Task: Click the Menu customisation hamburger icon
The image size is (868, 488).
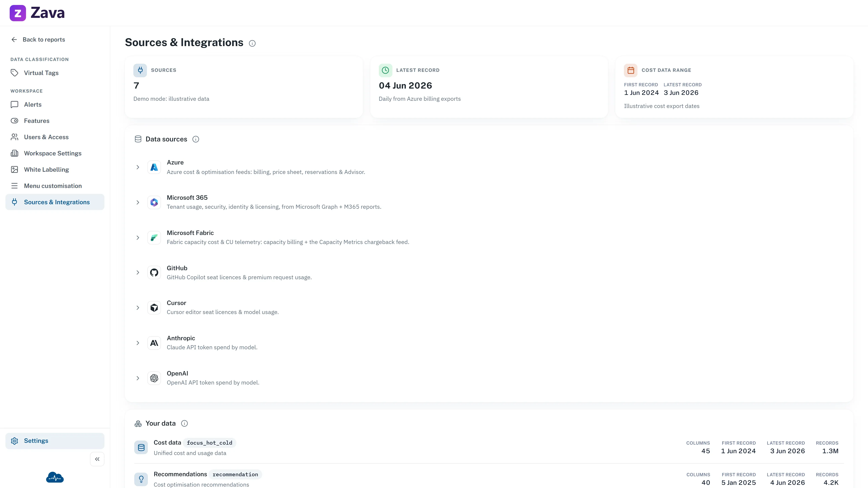Action: (14, 186)
